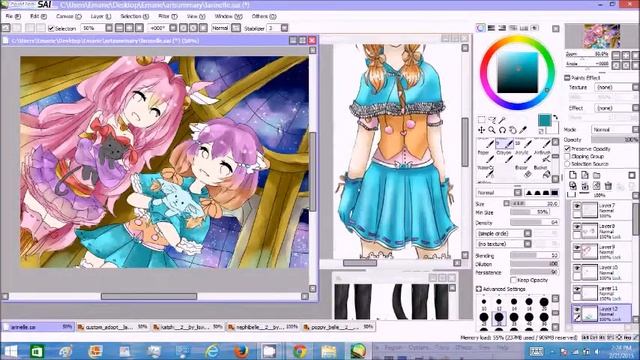640x360 pixels.
Task: Open the Texture dropdown in Paints Effect
Action: [x=615, y=87]
